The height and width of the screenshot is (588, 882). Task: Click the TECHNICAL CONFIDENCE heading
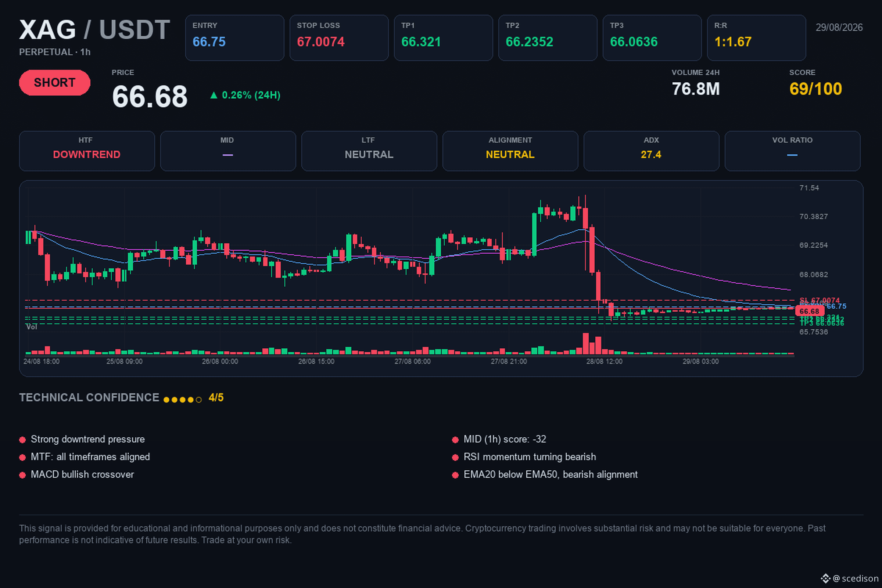(x=89, y=398)
